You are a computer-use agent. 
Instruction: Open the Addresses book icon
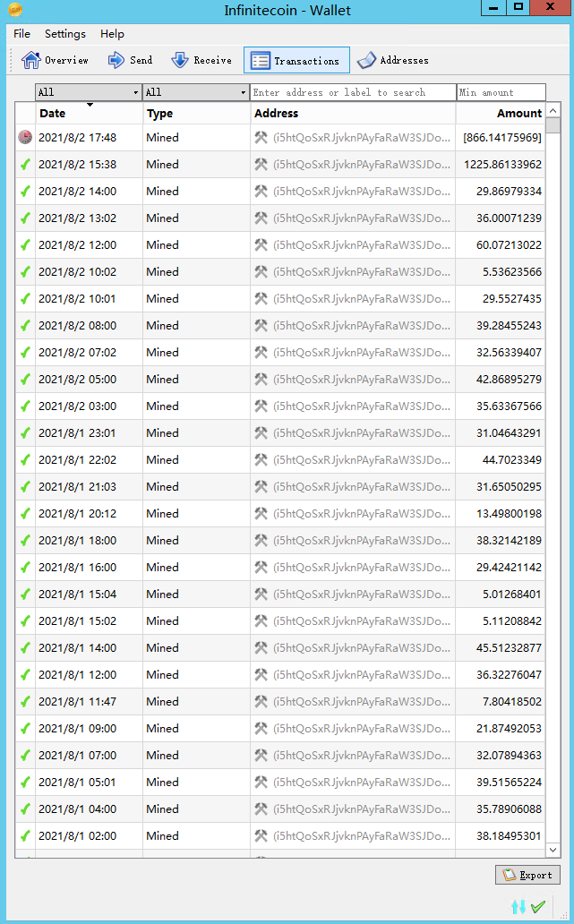pos(366,60)
